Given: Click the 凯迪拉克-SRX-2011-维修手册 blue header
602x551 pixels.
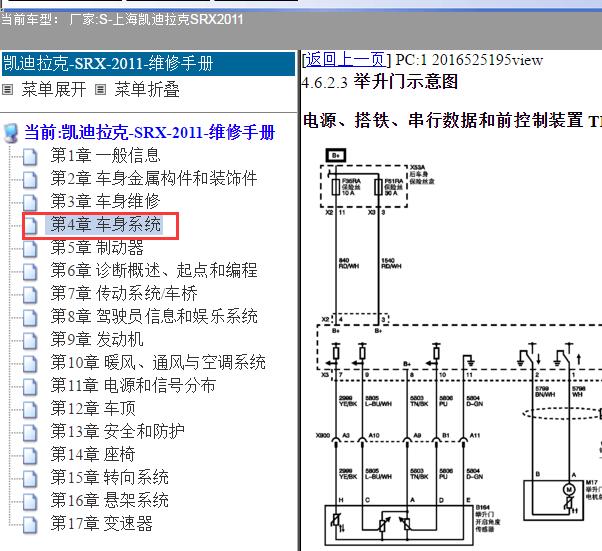Looking at the screenshot, I should (148, 64).
